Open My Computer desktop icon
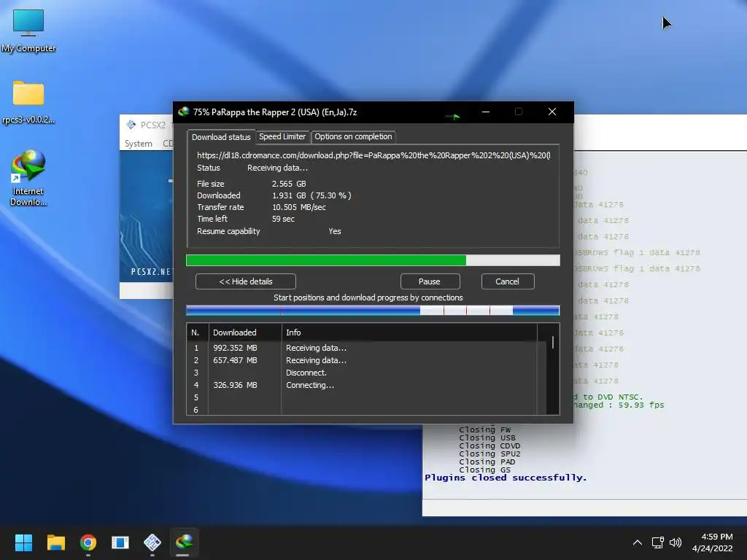 [28, 30]
